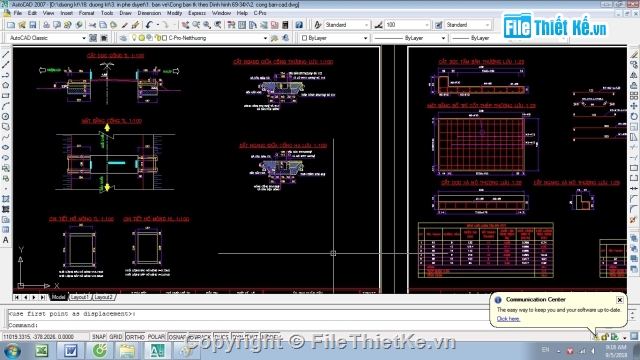Viewport: 640px width, 360px height.
Task: Click the Open file icon
Action: click(x=22, y=25)
